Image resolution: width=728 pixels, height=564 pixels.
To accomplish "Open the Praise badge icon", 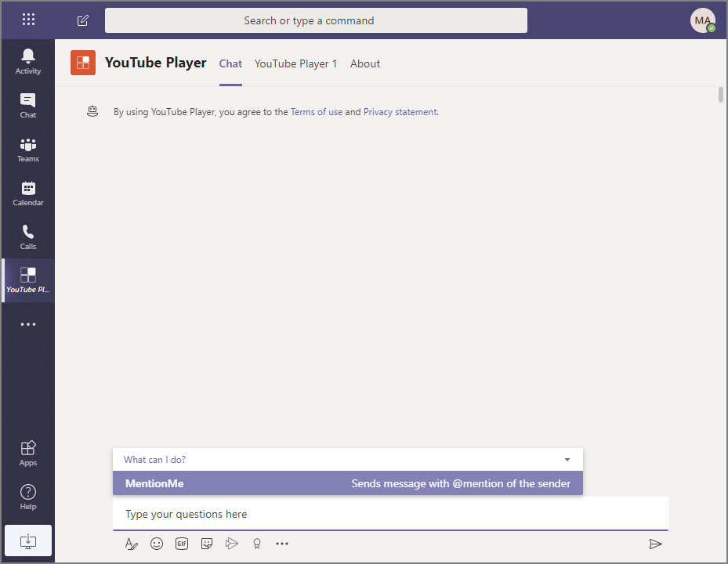I will (257, 544).
